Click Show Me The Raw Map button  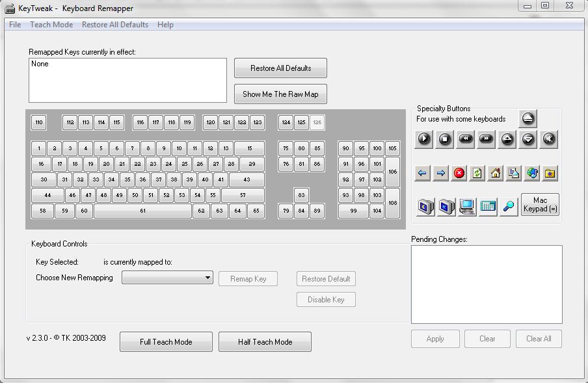280,94
